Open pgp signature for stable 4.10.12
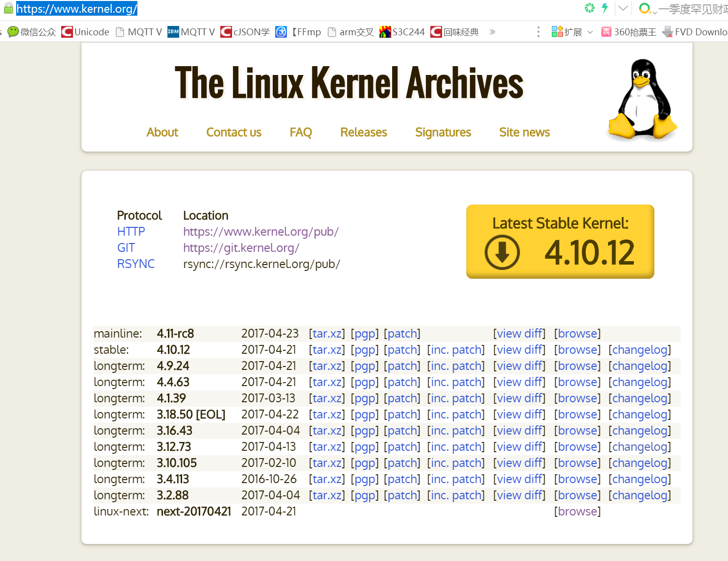728x561 pixels. [x=365, y=350]
